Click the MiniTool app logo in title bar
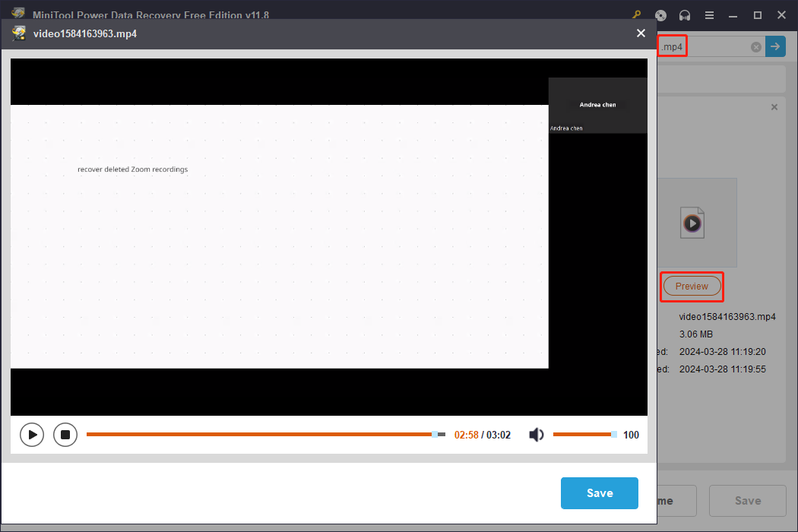This screenshot has width=798, height=532. pyautogui.click(x=18, y=13)
